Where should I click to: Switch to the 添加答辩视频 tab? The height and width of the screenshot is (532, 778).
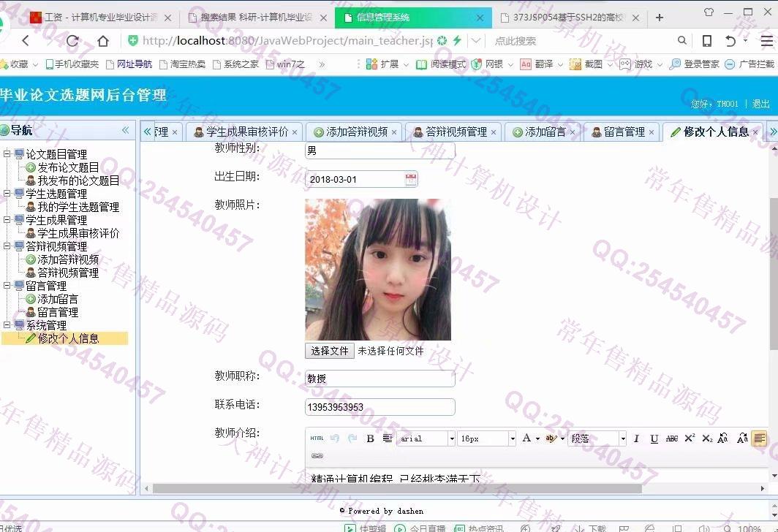coord(355,132)
